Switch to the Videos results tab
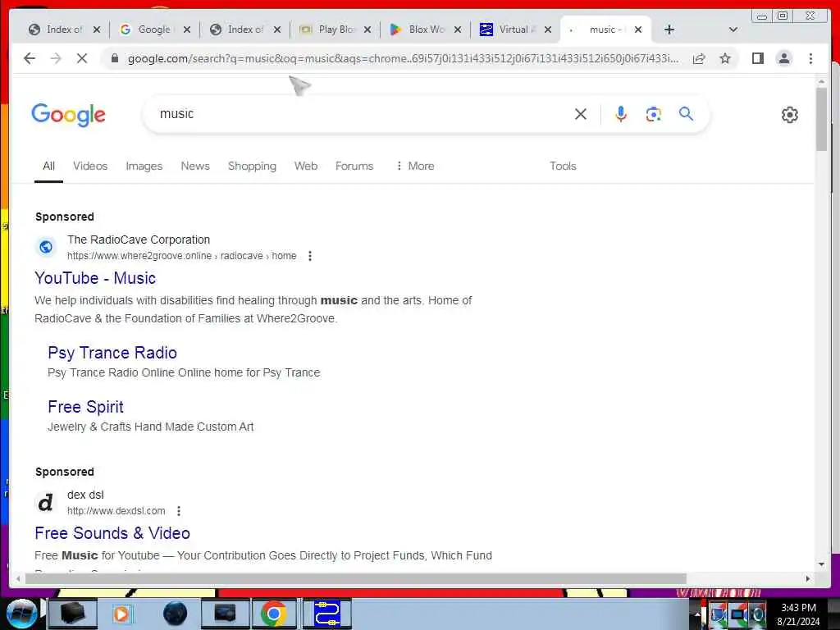Image resolution: width=840 pixels, height=630 pixels. click(x=90, y=166)
